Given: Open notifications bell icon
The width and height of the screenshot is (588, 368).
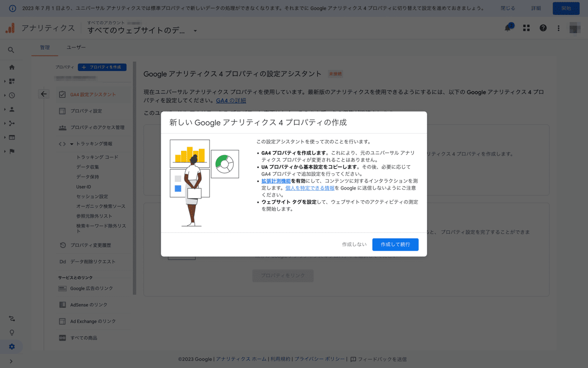Looking at the screenshot, I should (508, 28).
